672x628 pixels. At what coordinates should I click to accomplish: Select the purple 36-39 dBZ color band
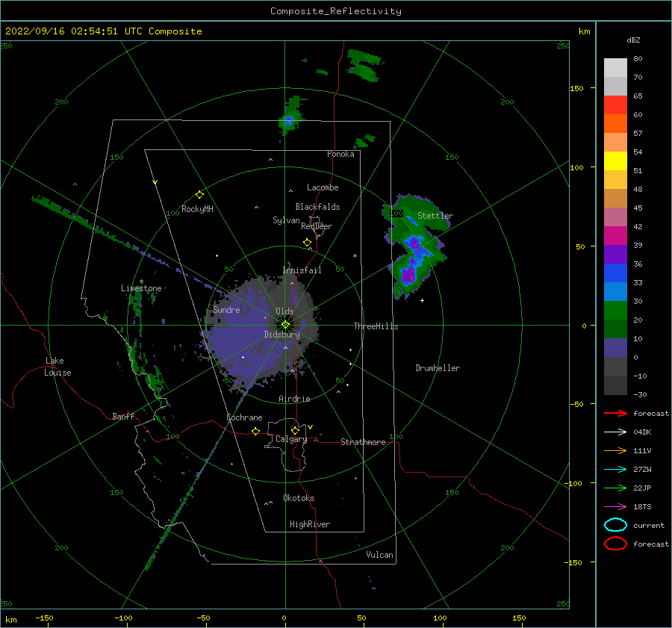(x=615, y=254)
